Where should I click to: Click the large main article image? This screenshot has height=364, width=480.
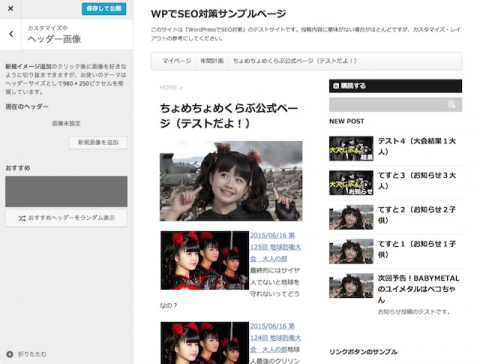tap(231, 181)
